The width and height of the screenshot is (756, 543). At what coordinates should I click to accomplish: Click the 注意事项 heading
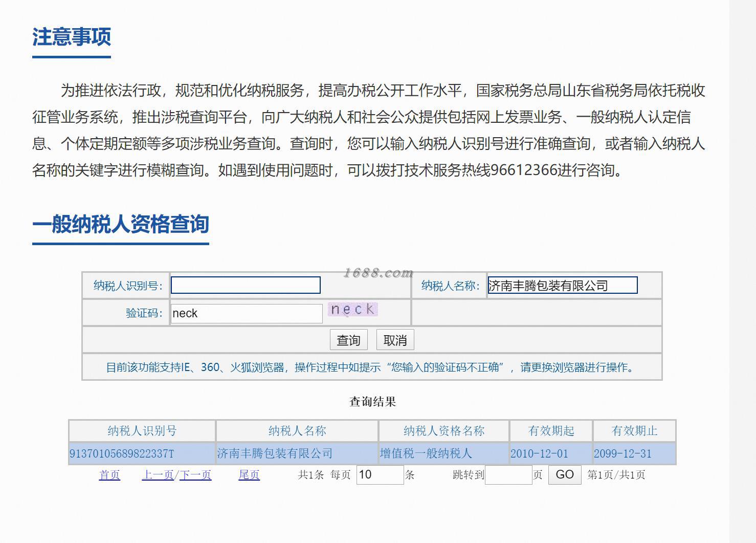pyautogui.click(x=72, y=37)
